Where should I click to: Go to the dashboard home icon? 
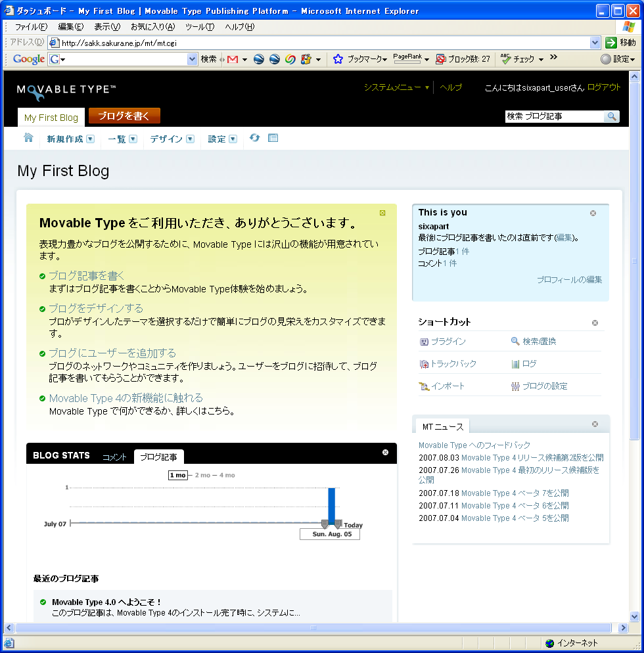[28, 138]
